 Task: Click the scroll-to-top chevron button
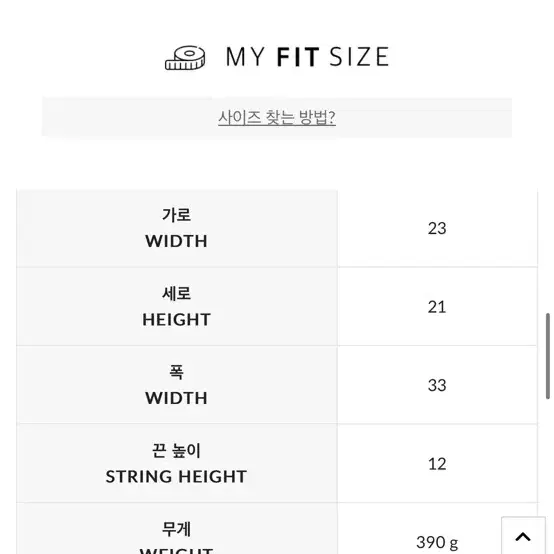523,535
